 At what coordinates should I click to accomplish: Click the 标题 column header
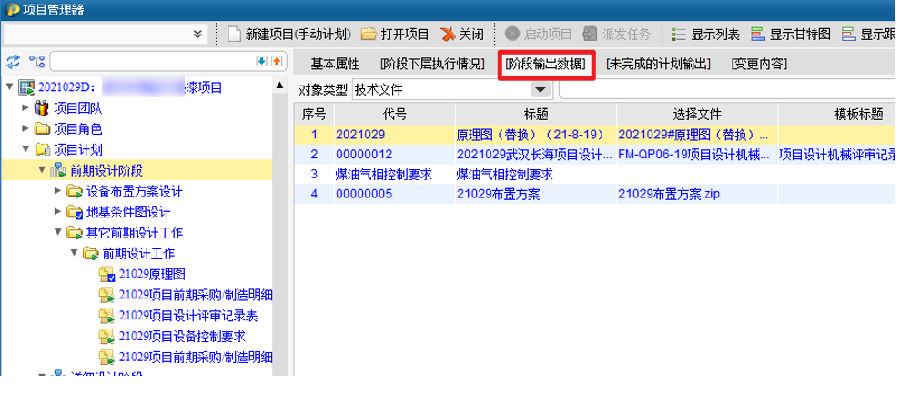tap(536, 114)
